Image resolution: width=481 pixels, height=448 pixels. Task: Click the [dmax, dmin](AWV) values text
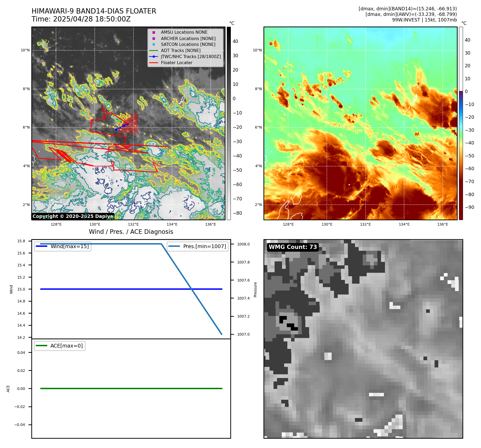click(411, 14)
